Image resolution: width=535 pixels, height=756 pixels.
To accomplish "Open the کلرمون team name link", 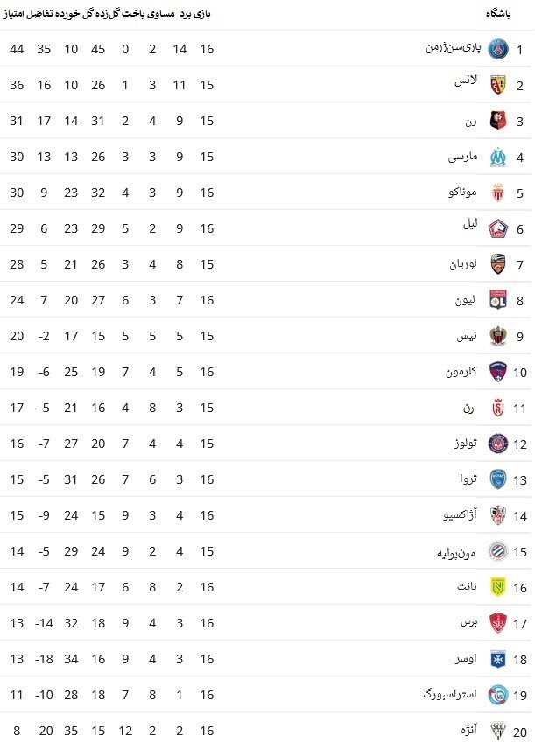I will tap(461, 372).
